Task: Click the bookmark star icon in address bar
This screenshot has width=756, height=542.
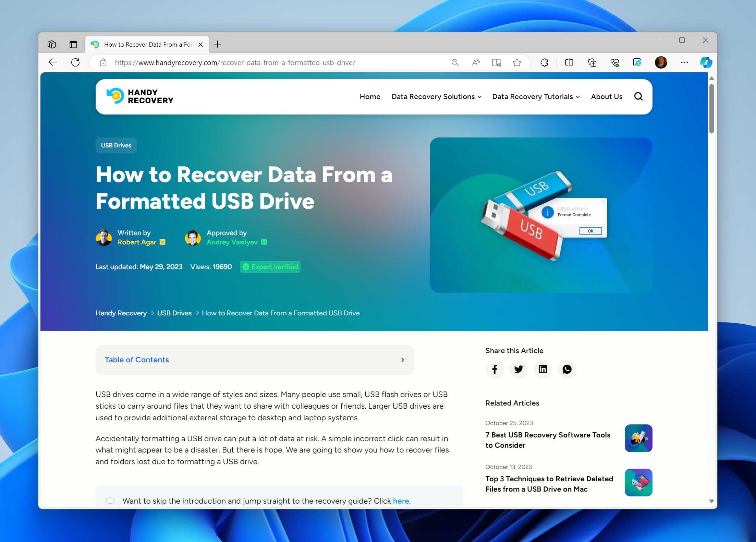Action: tap(516, 62)
